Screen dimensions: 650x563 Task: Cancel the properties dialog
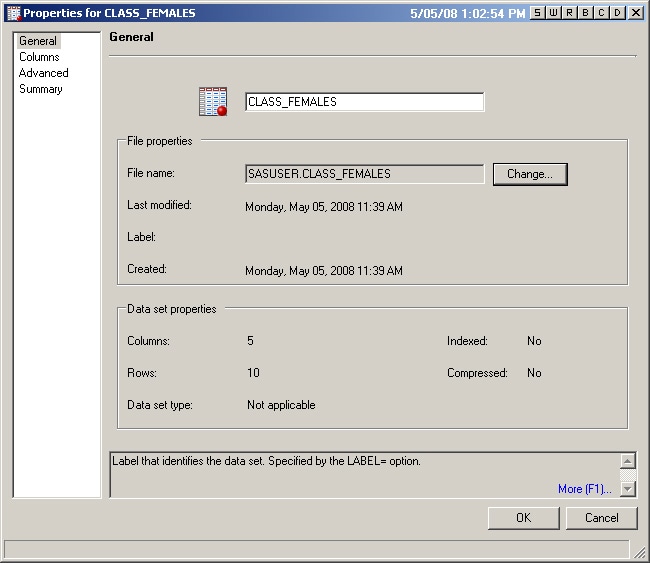tap(601, 518)
